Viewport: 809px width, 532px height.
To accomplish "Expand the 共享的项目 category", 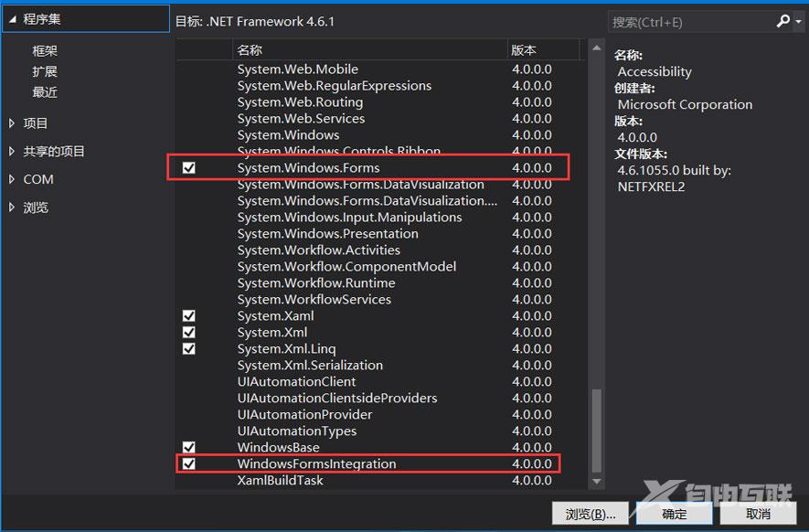I will pyautogui.click(x=12, y=151).
